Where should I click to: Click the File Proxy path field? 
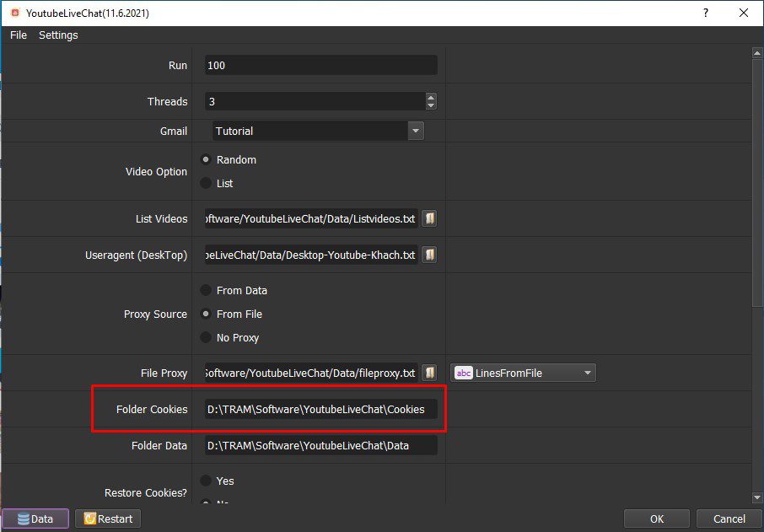tap(311, 373)
